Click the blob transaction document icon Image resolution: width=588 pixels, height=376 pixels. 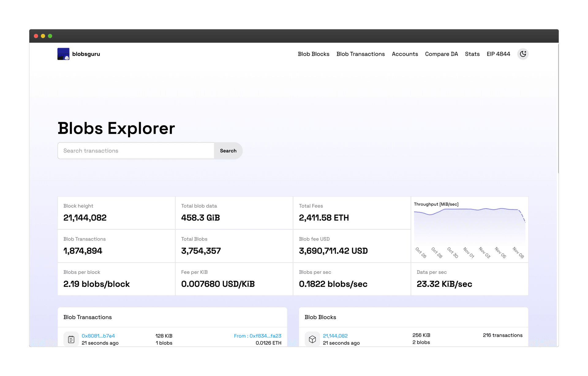coord(71,339)
